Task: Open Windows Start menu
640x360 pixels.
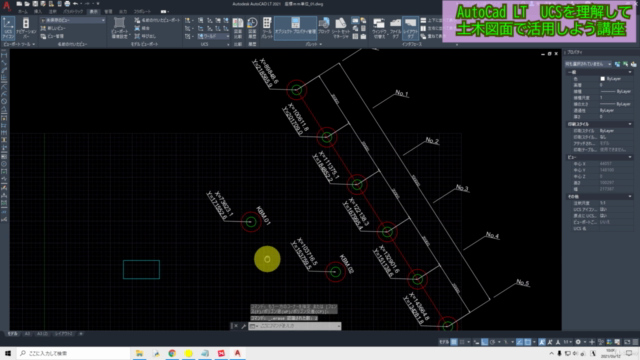Action: [x=7, y=353]
